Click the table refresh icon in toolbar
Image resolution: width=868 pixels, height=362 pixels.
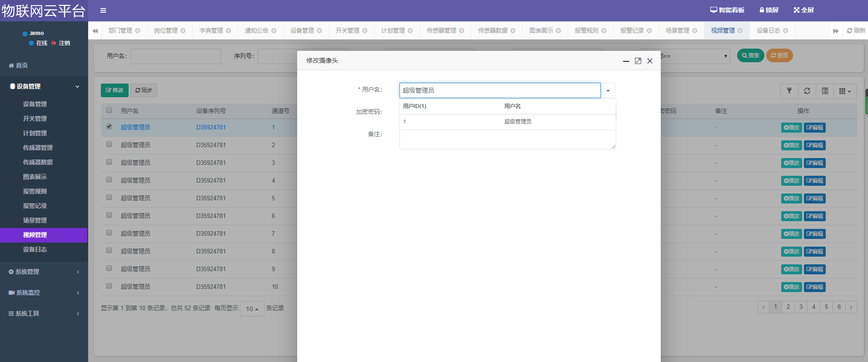pos(807,91)
